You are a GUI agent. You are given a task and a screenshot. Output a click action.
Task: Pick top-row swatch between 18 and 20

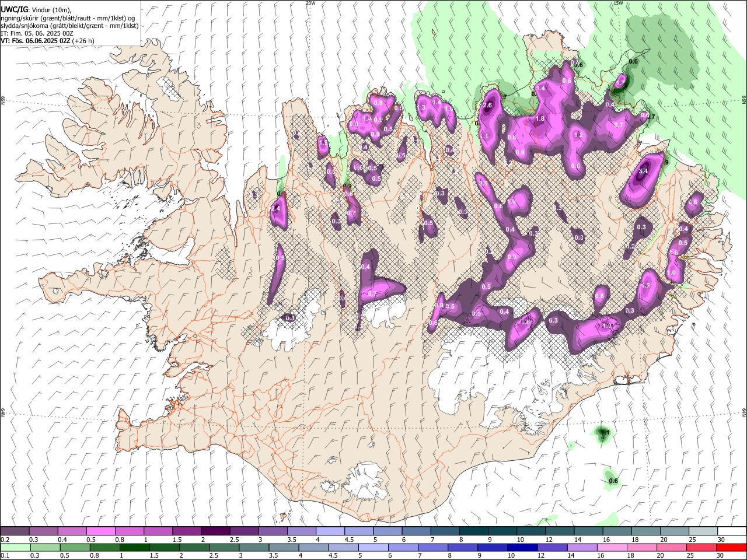[x=645, y=531]
